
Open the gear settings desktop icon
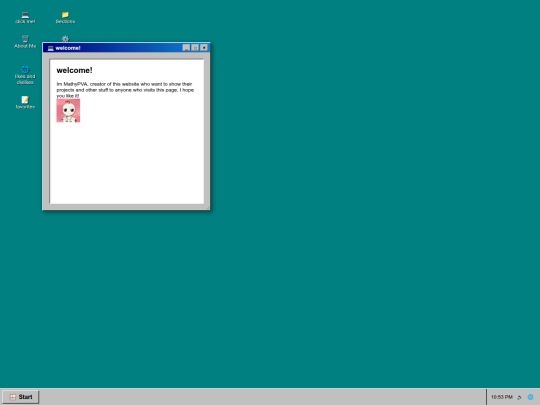tap(65, 39)
